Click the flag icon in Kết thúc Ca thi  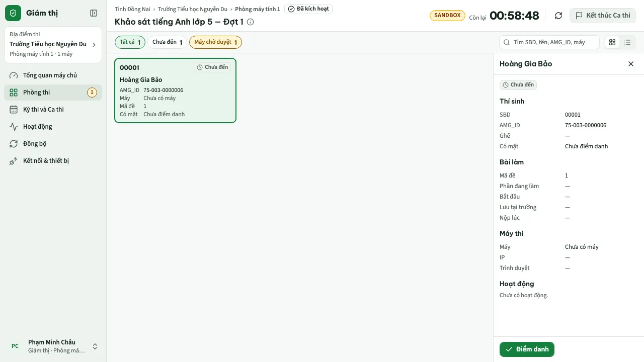579,16
